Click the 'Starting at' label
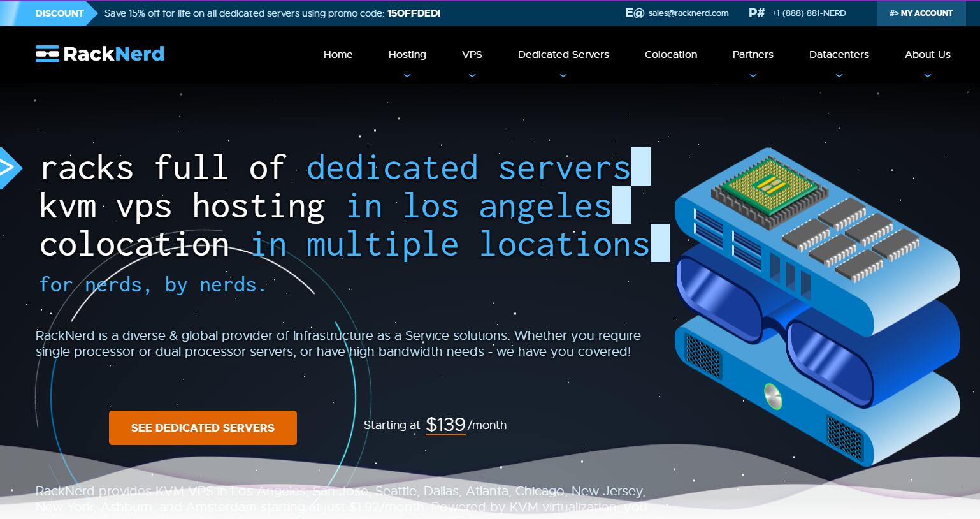Image resolution: width=980 pixels, height=519 pixels. tap(392, 425)
